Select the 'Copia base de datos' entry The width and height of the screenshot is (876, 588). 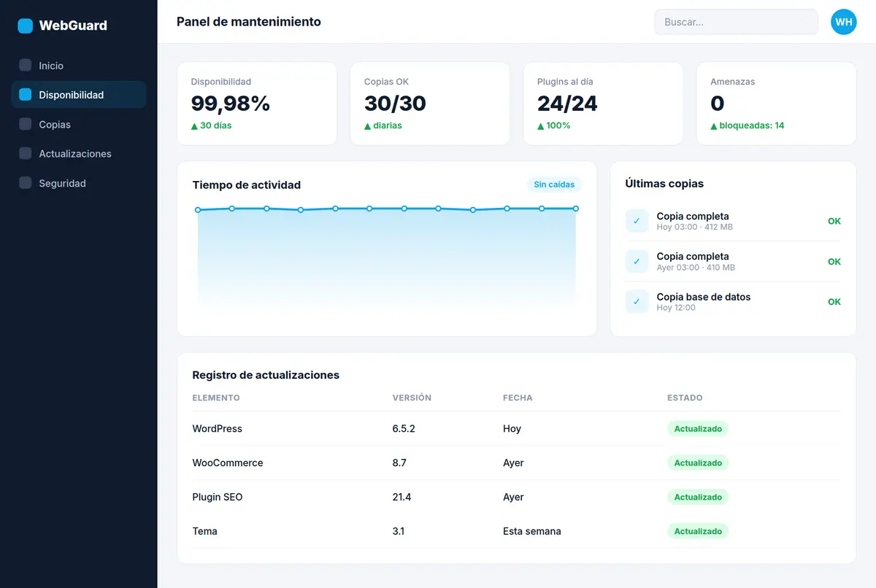[x=733, y=301]
